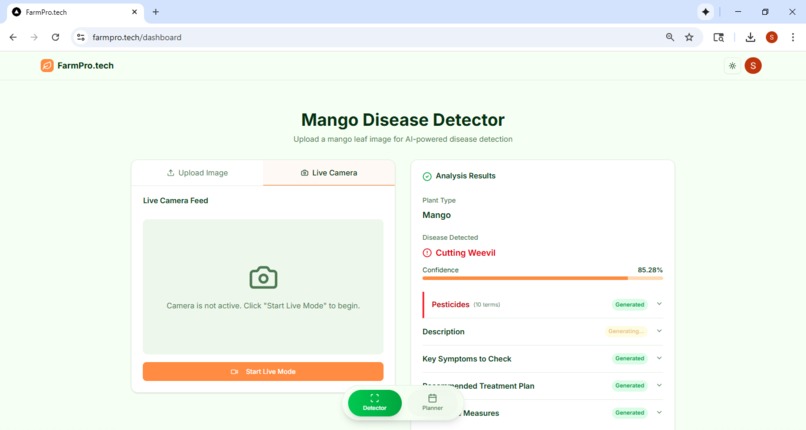Expand the Measures section chevron
Screen dimensions: 806x430
[x=659, y=413]
